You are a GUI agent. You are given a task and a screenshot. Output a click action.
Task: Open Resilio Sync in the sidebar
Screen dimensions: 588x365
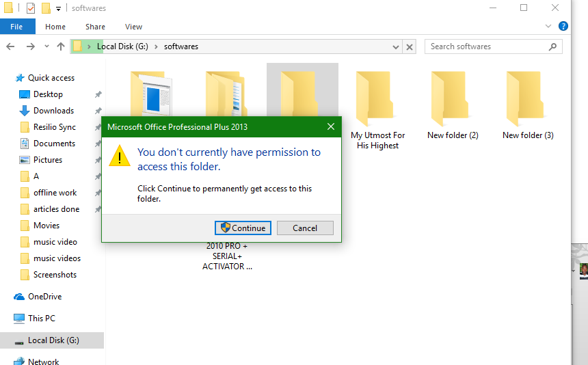coord(55,127)
